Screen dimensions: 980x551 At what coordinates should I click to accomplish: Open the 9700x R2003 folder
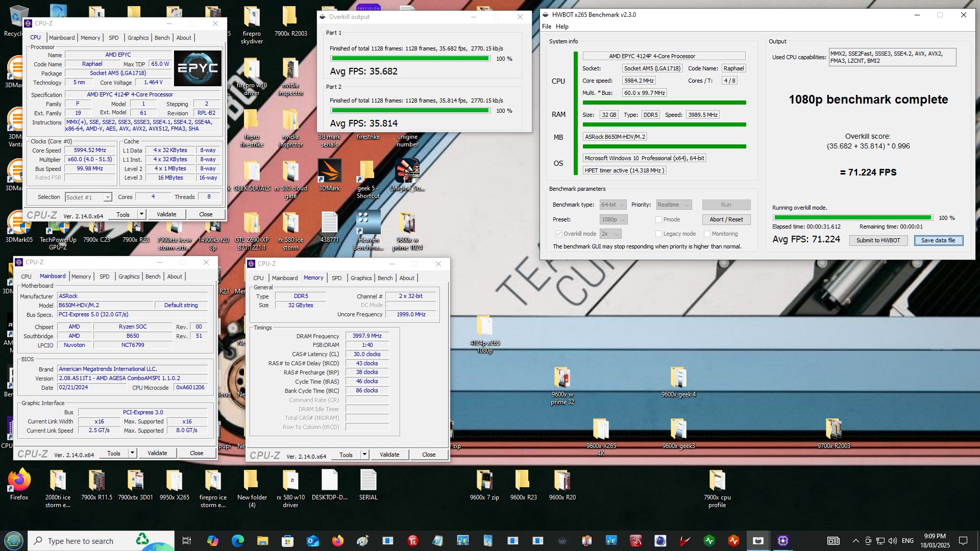coord(834,434)
